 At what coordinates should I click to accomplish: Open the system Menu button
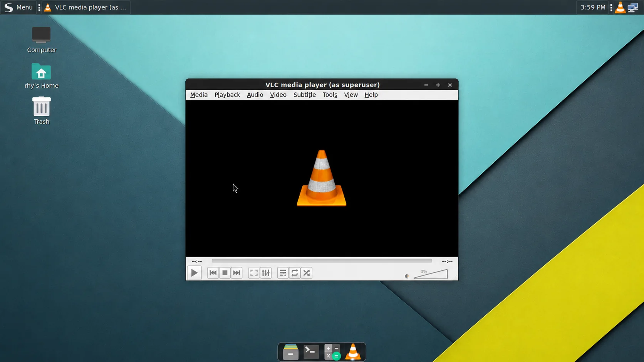pos(18,7)
